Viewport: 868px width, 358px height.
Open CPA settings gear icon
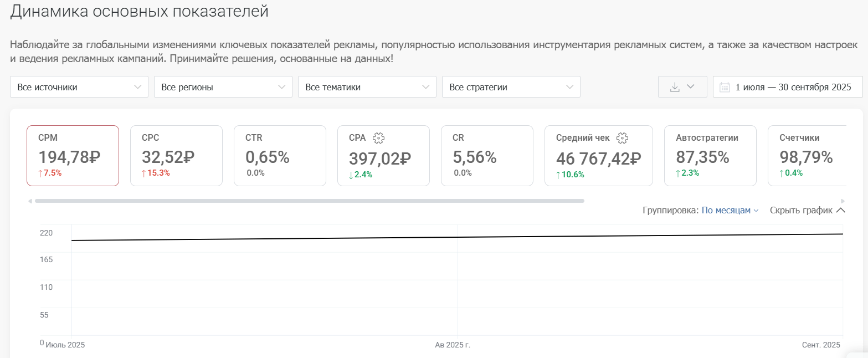tap(379, 138)
